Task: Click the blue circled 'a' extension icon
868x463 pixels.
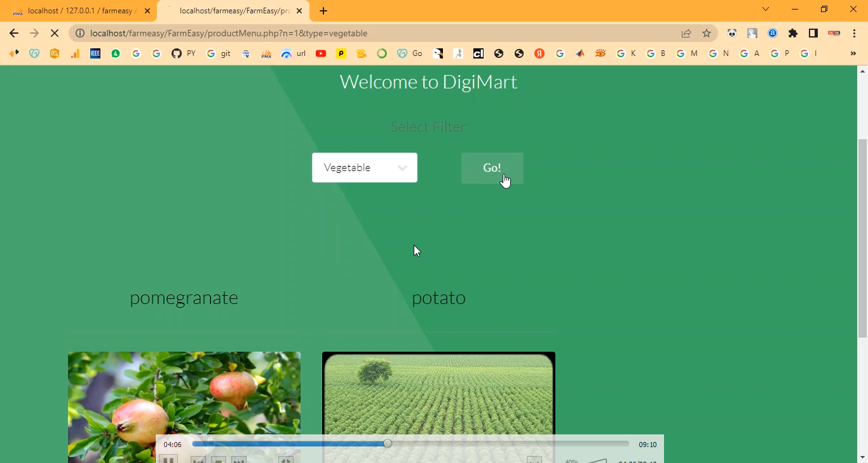Action: pos(773,33)
